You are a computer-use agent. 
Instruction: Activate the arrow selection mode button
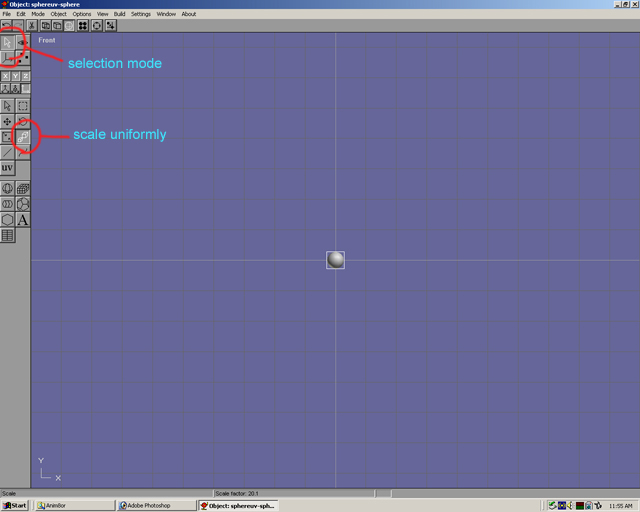coord(7,42)
